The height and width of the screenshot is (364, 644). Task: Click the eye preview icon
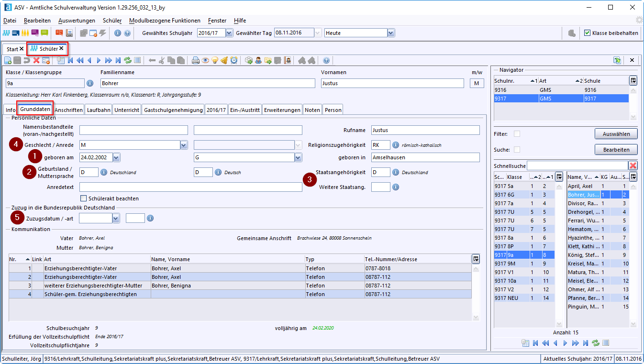(205, 60)
